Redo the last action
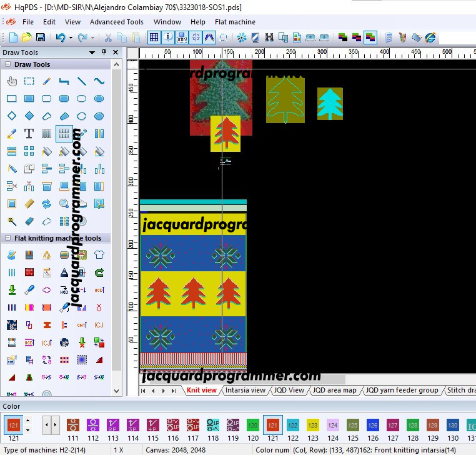The width and height of the screenshot is (476, 455). [82, 37]
